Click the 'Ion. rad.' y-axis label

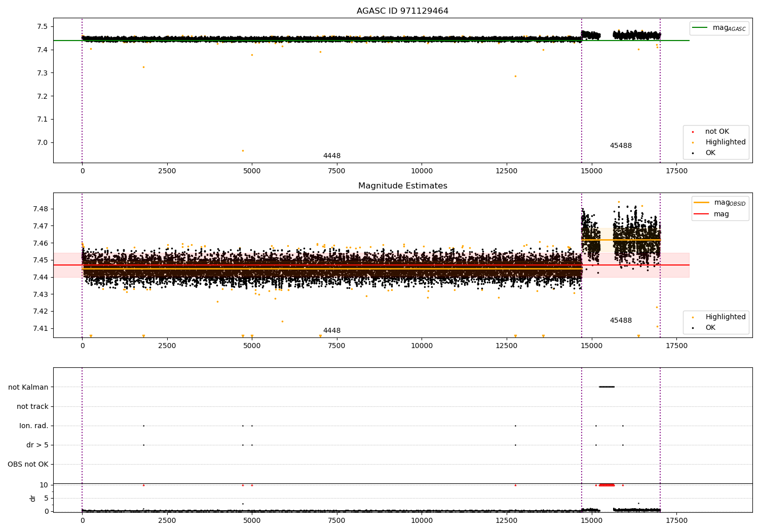click(x=34, y=426)
